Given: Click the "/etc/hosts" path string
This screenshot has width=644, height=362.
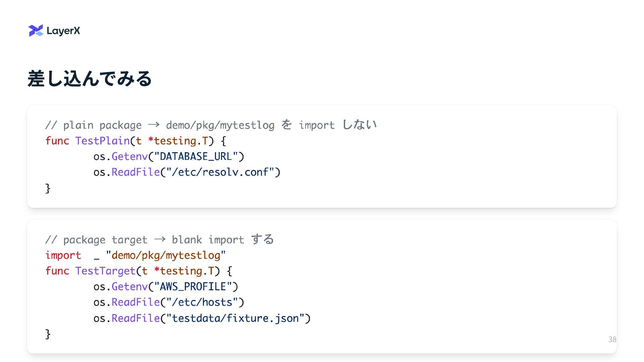Looking at the screenshot, I should [202, 302].
